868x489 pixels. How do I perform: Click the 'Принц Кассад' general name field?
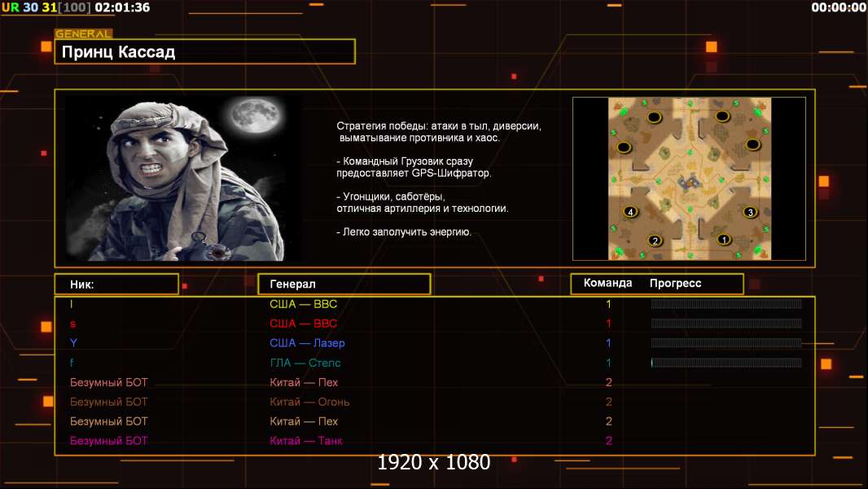pos(205,51)
